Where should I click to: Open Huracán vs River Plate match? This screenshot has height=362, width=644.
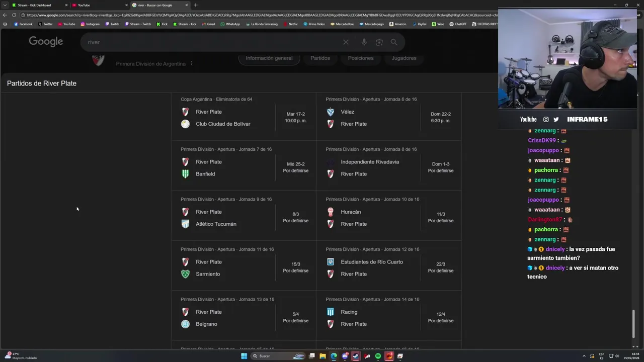(x=388, y=215)
